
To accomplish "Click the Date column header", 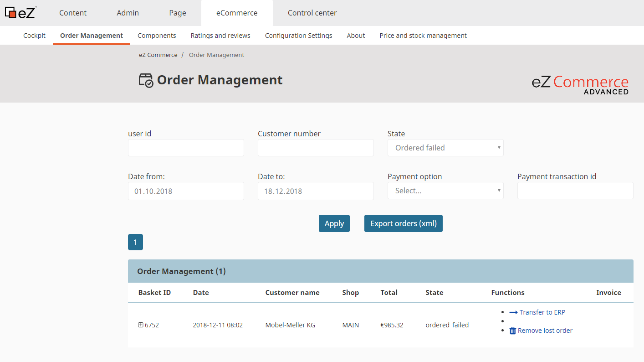I will click(x=201, y=293).
